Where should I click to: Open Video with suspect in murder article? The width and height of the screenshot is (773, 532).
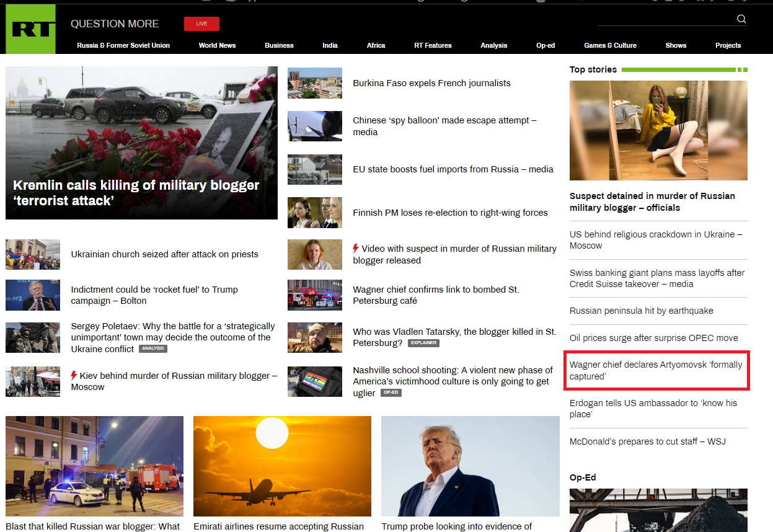454,254
